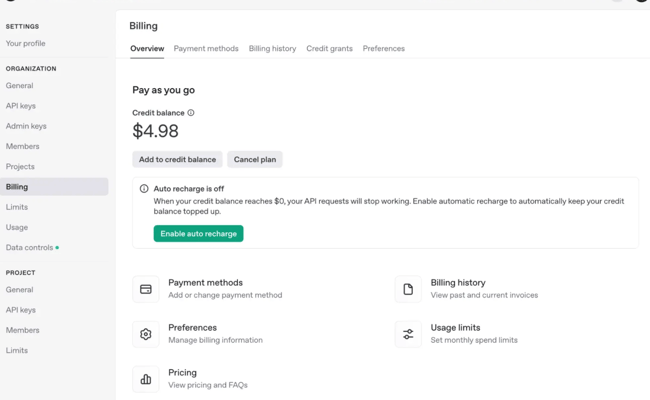Open the Pricing bar chart icon
Viewport: 650px width, 400px height.
pyautogui.click(x=146, y=379)
